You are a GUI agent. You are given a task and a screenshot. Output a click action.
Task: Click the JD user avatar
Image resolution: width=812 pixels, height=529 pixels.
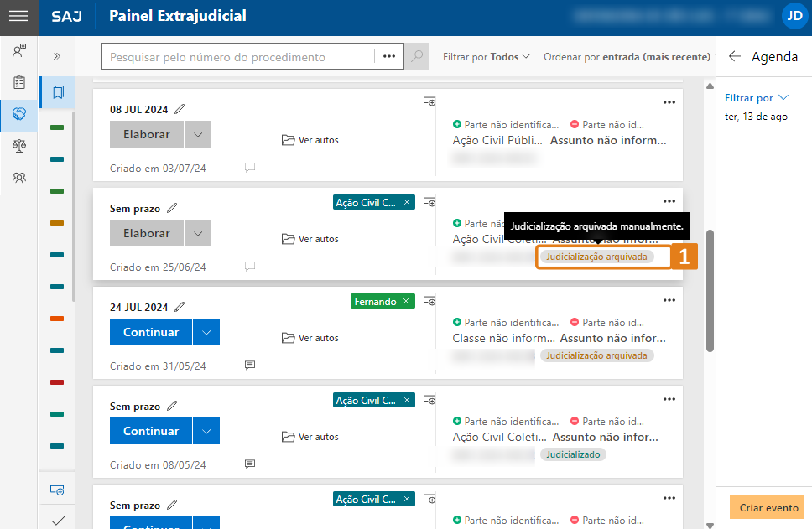(794, 16)
